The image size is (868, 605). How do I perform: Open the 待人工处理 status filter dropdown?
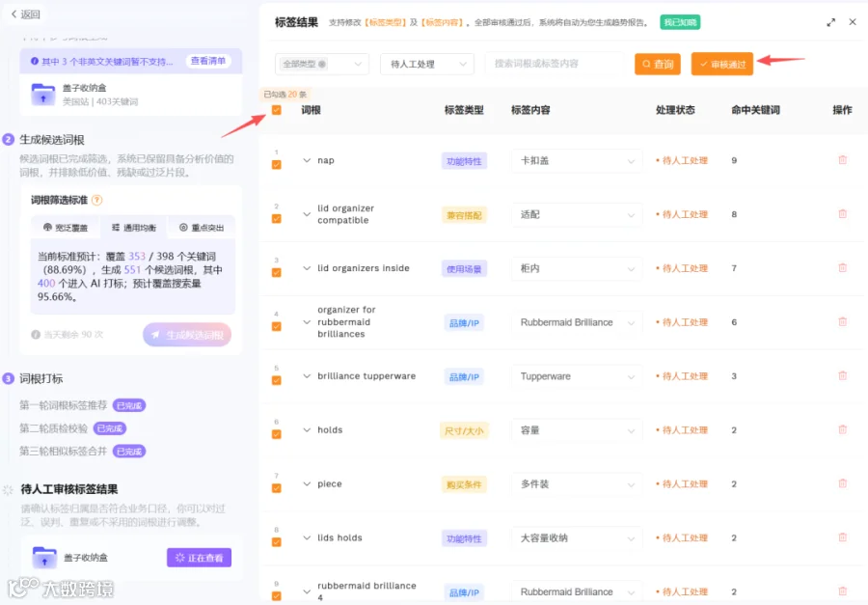(x=427, y=64)
